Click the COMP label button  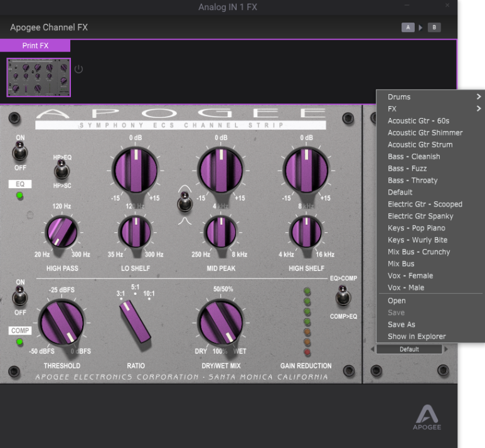point(20,331)
